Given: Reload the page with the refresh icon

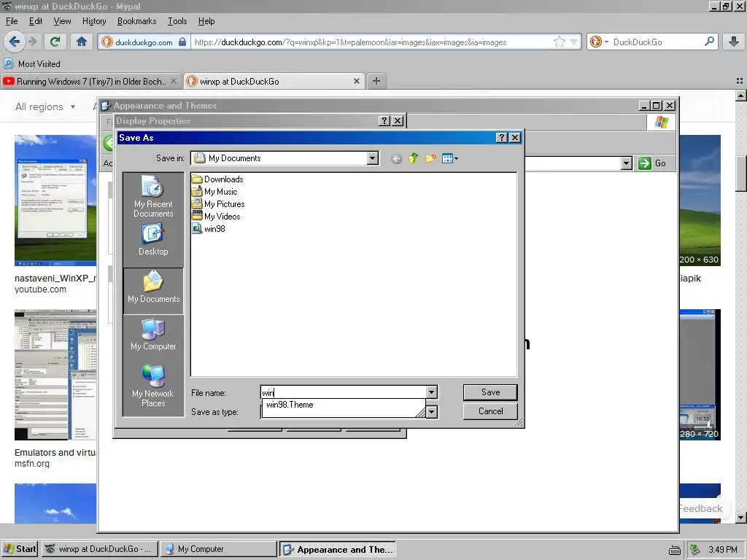Looking at the screenshot, I should pyautogui.click(x=55, y=42).
